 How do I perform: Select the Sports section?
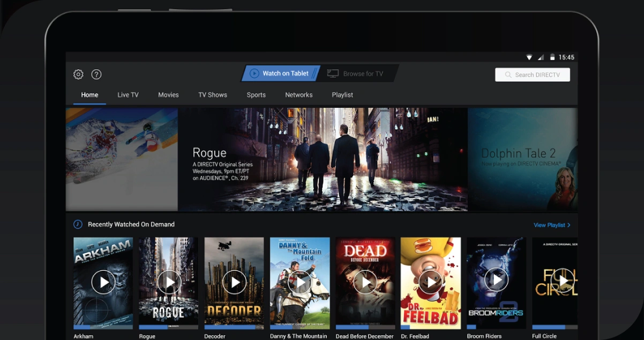(256, 94)
